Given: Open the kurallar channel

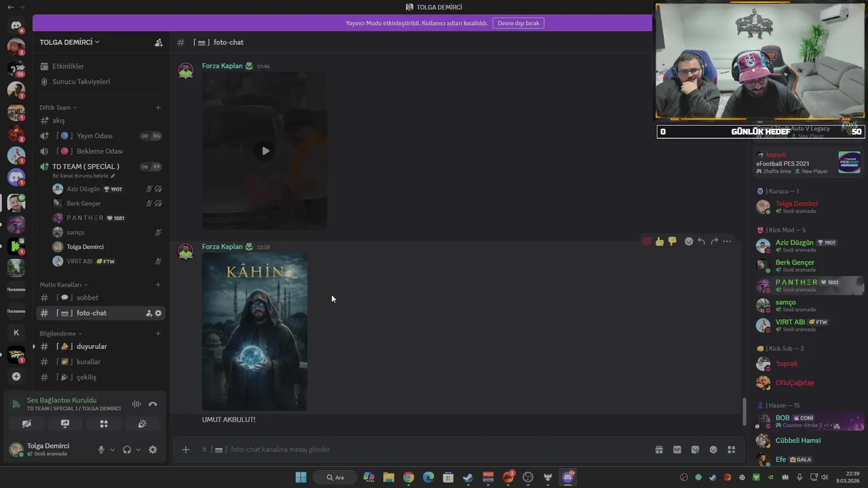Looking at the screenshot, I should 100,362.
